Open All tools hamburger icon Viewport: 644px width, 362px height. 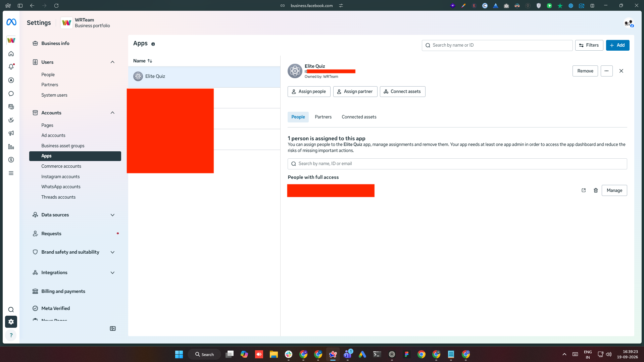coord(11,173)
